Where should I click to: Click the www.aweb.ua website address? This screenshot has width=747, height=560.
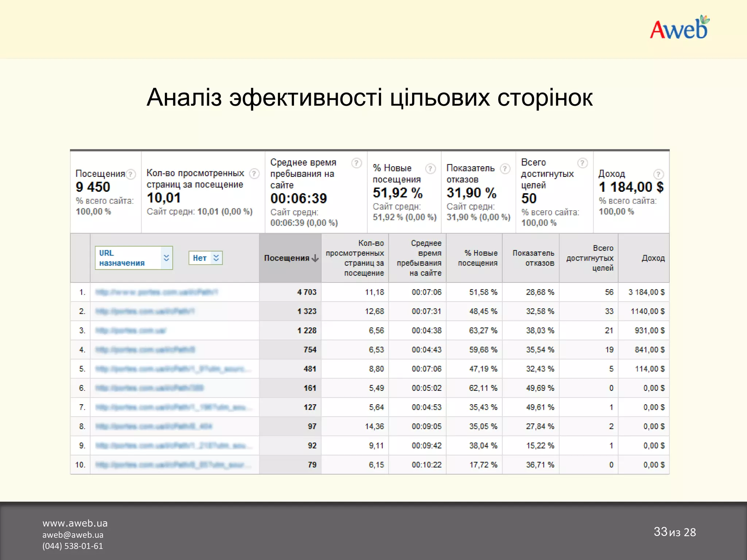(75, 523)
